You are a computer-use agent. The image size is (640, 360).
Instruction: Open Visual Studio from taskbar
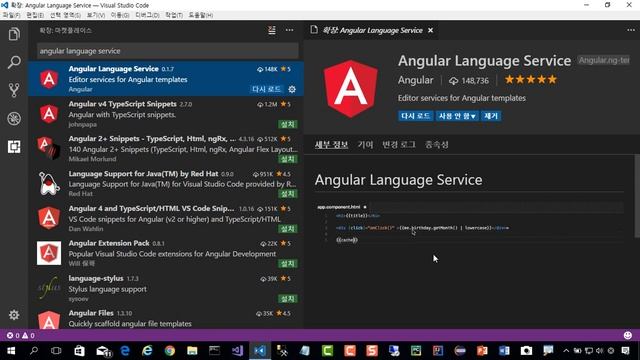pos(237,351)
